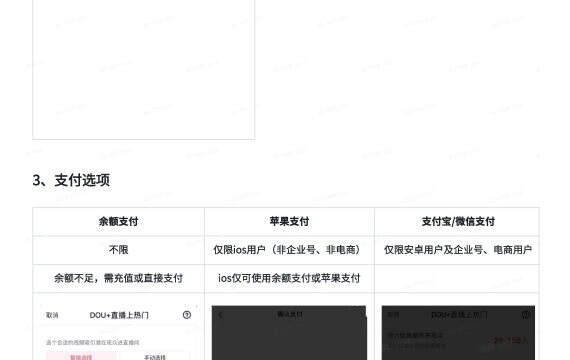This screenshot has height=360, width=570.
Task: Click the empty cell under 支付宝/微信支付
Action: tap(457, 278)
